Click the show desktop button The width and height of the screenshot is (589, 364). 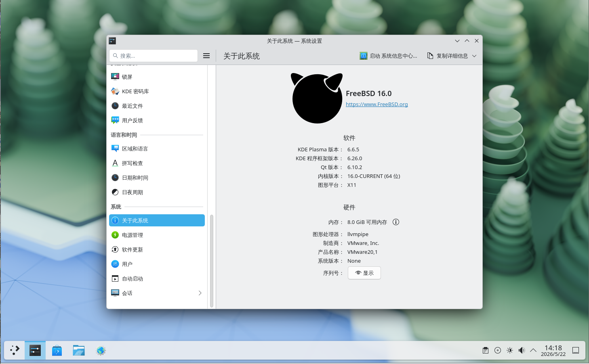click(x=576, y=350)
